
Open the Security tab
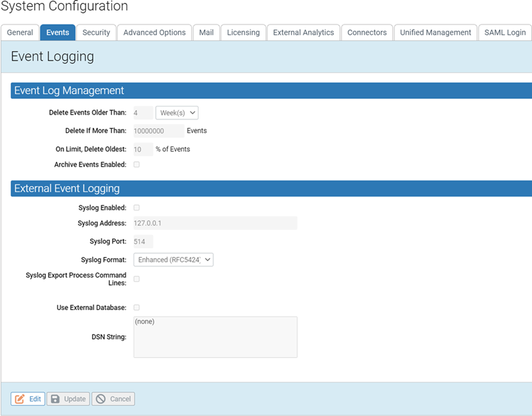pyautogui.click(x=96, y=33)
